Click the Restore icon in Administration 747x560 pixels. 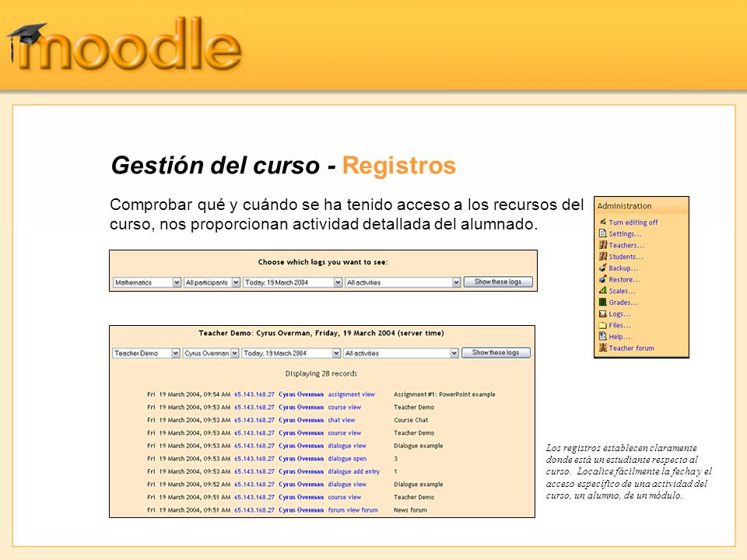602,279
